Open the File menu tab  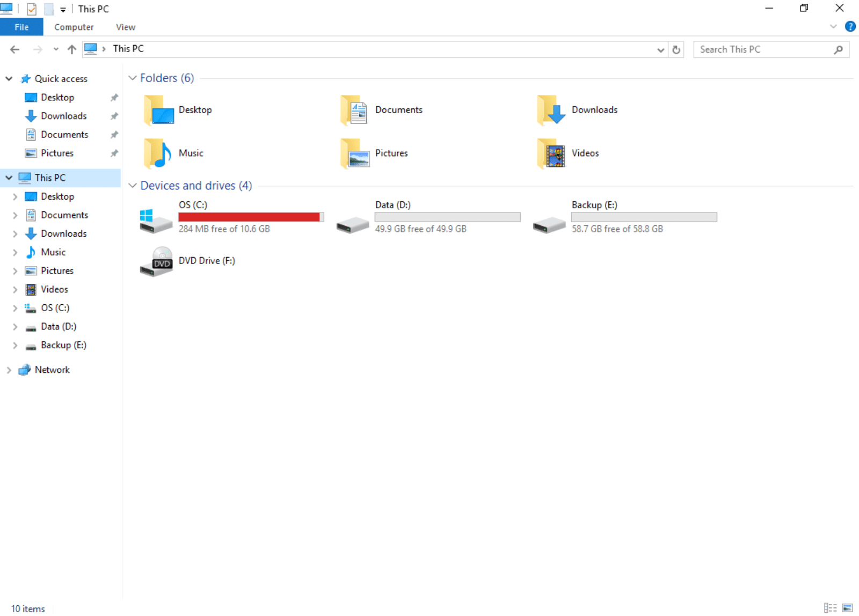click(x=21, y=27)
